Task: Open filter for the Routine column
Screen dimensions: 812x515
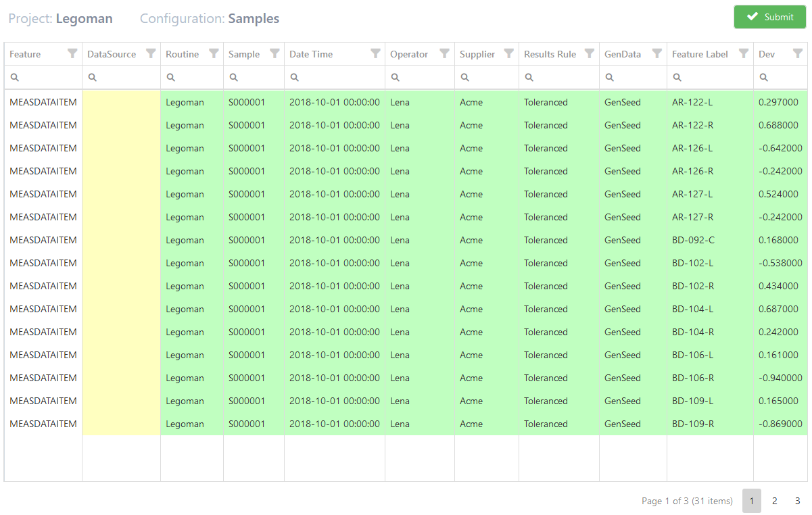Action: click(x=214, y=54)
